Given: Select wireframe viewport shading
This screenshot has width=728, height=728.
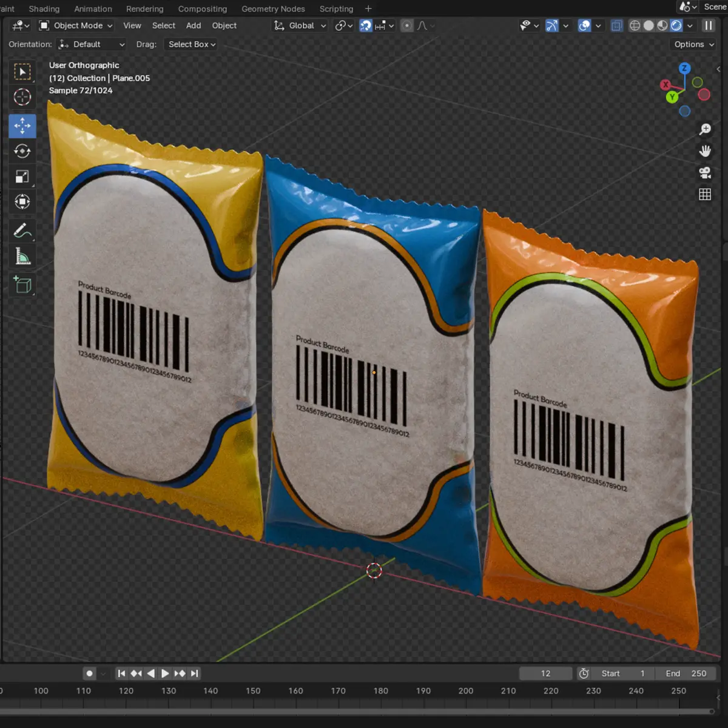Looking at the screenshot, I should (635, 25).
